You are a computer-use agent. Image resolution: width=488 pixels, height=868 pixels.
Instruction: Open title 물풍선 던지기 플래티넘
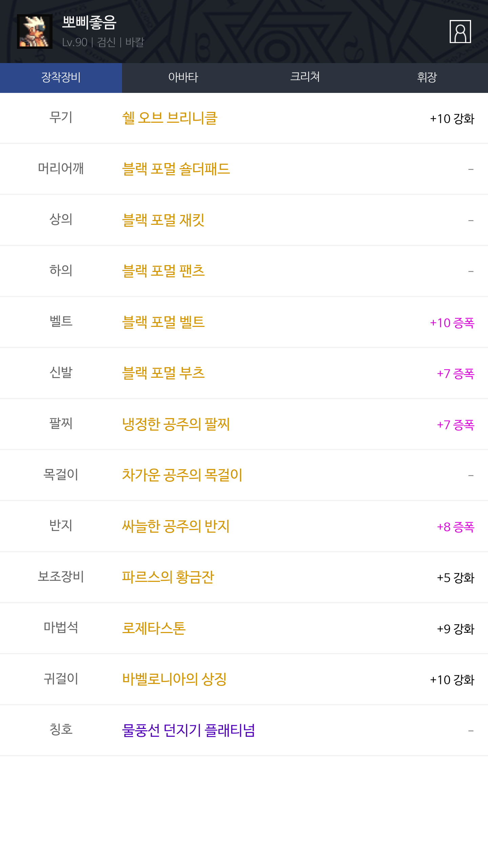coord(188,730)
